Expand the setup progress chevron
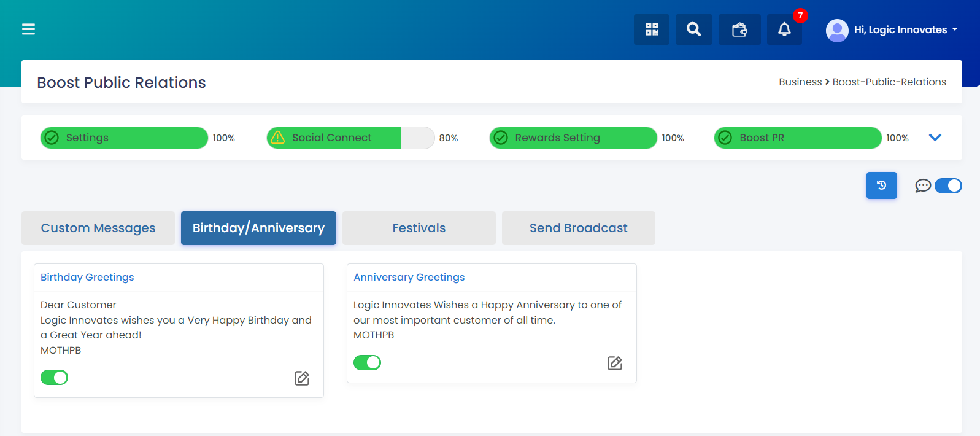980x436 pixels. (x=935, y=138)
